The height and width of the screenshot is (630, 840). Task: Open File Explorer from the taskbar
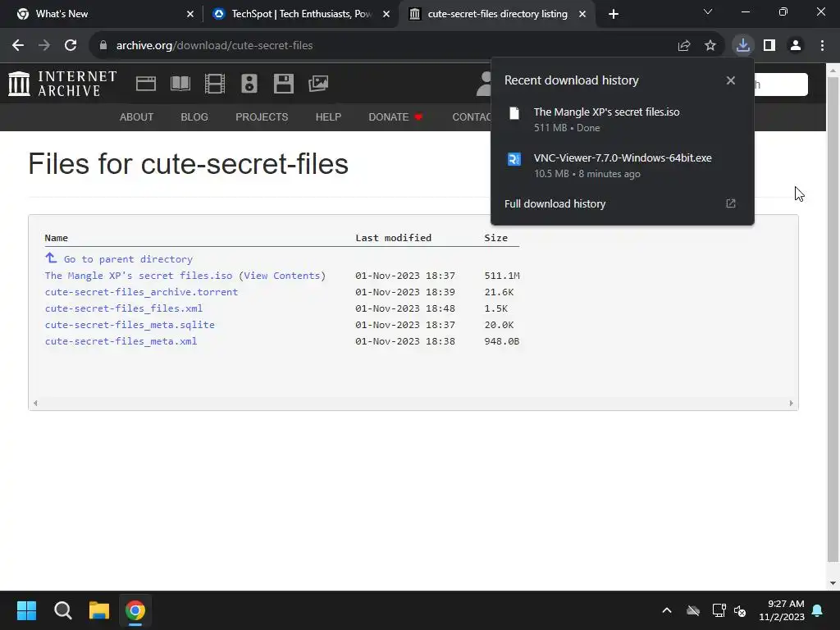(x=99, y=610)
